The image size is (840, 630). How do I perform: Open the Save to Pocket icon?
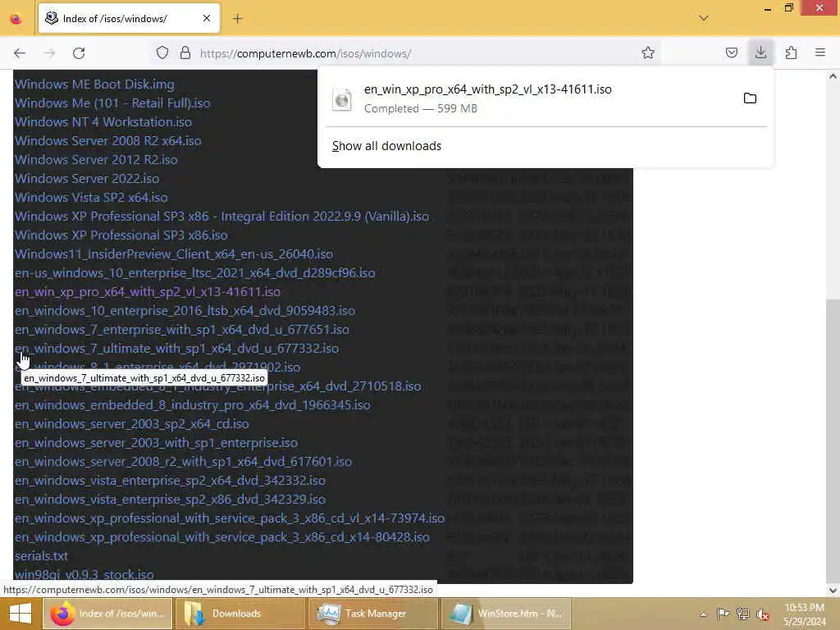pos(731,53)
